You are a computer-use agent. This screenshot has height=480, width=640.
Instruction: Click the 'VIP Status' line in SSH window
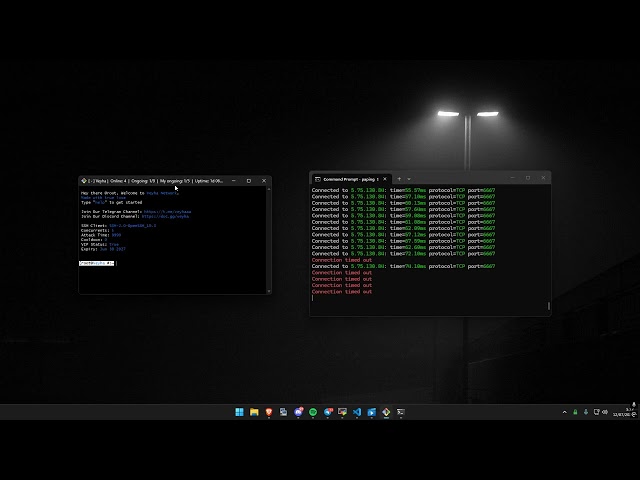100,244
